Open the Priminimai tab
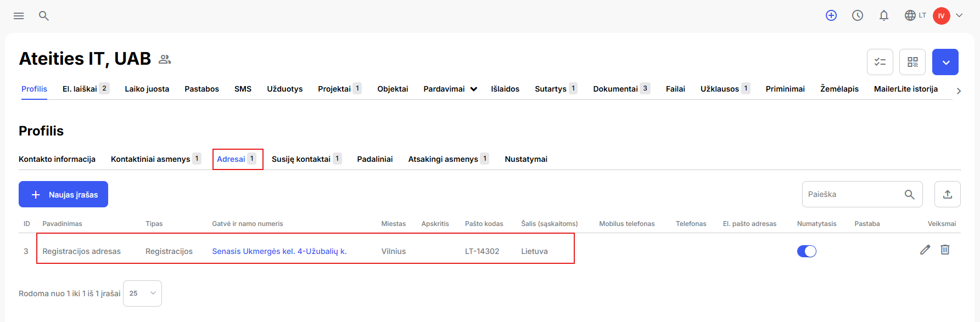 [785, 89]
